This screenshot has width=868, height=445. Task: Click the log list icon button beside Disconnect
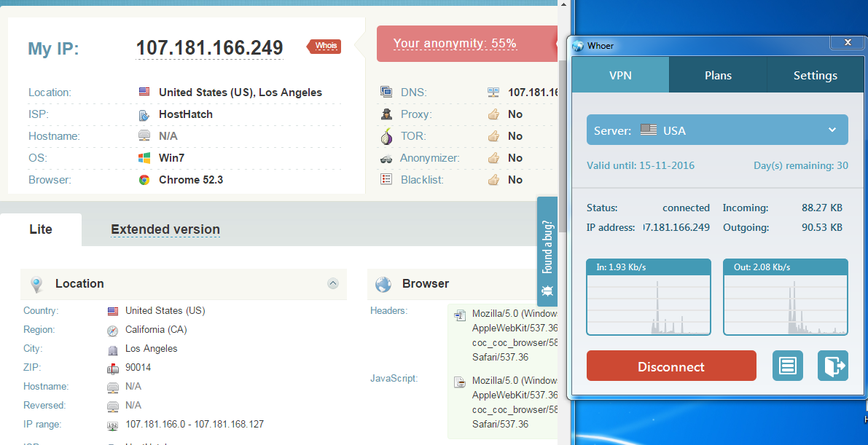[787, 366]
